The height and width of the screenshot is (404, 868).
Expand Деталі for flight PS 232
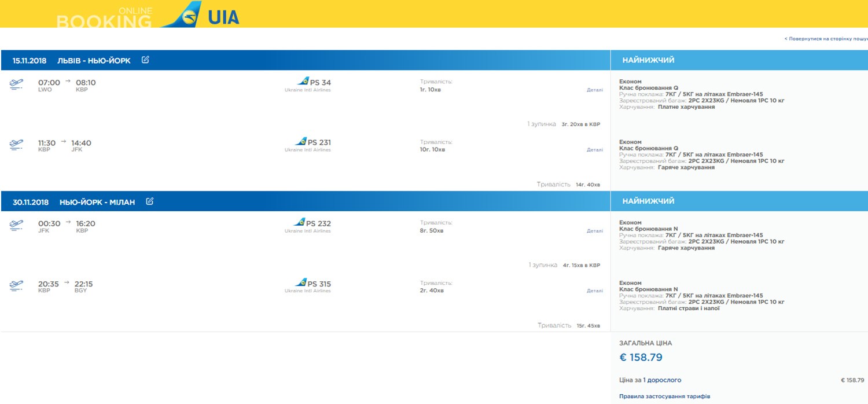coord(594,231)
